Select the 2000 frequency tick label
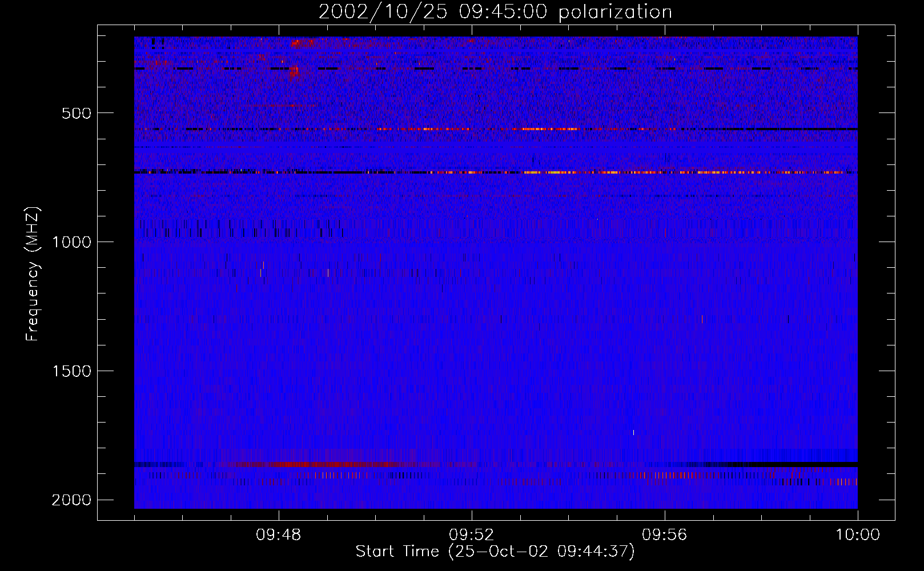 71,500
